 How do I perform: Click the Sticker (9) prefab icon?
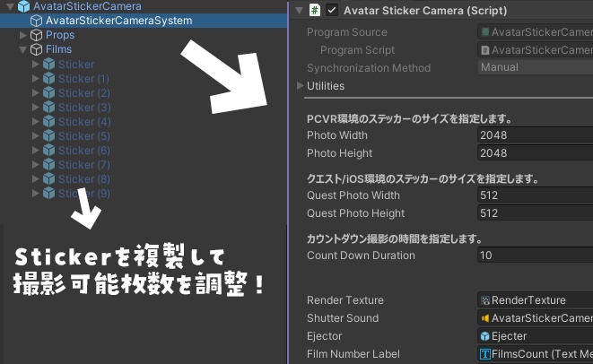[x=48, y=194]
